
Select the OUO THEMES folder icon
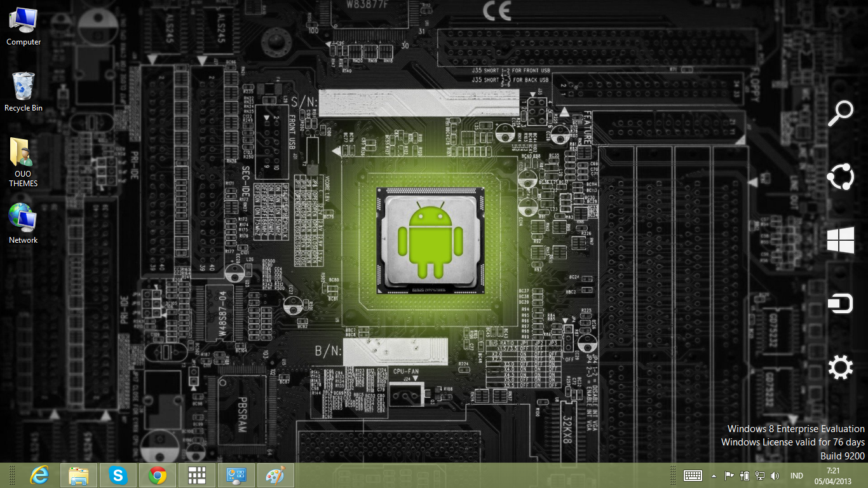pos(24,161)
